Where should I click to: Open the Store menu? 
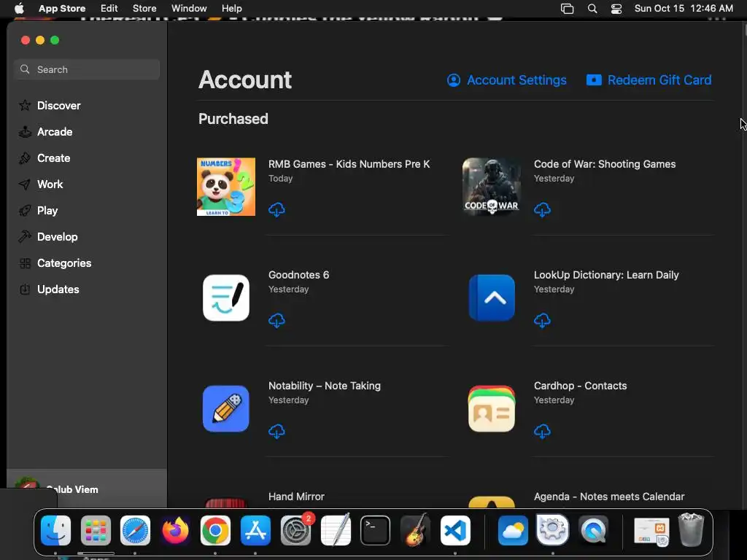pos(144,9)
